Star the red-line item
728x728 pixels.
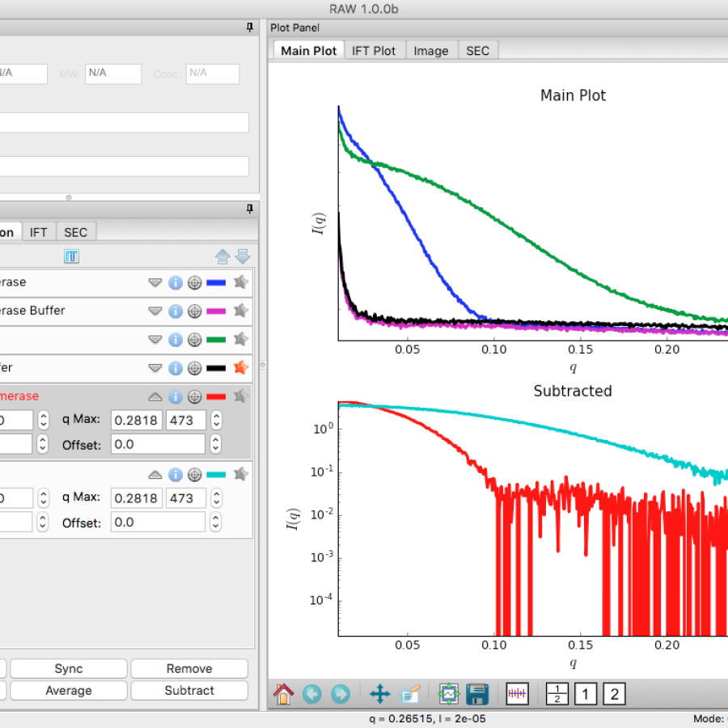click(x=240, y=396)
